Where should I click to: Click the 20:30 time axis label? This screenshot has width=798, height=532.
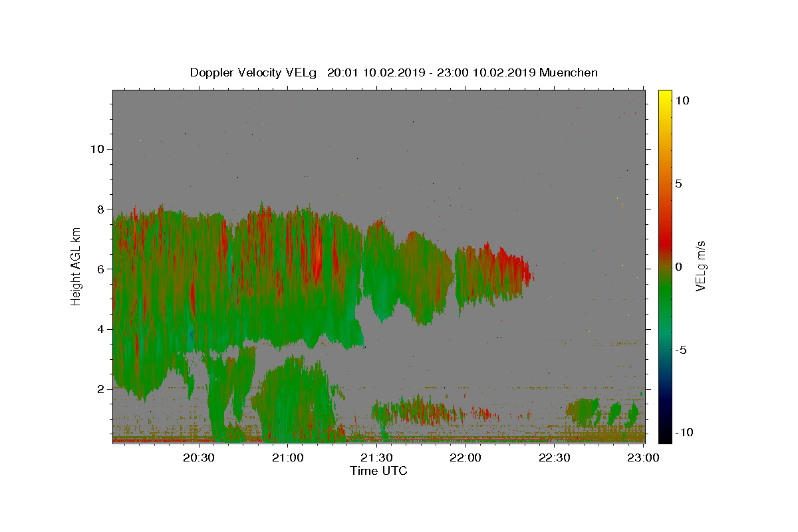coord(199,458)
